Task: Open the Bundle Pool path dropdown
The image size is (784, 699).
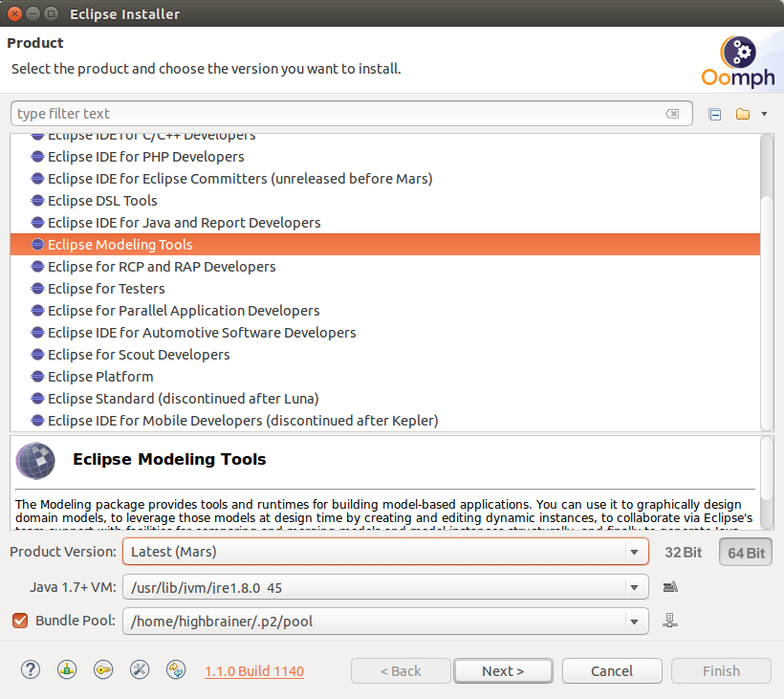Action: click(385, 621)
